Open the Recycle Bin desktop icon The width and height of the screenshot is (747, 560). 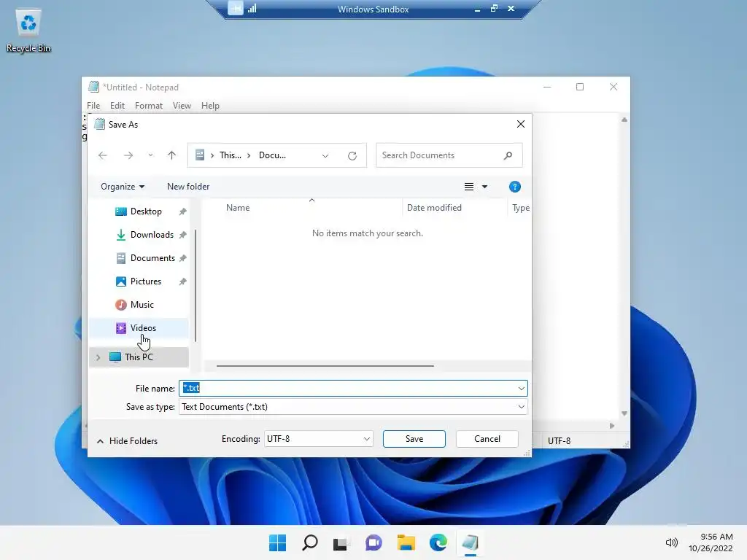[28, 30]
